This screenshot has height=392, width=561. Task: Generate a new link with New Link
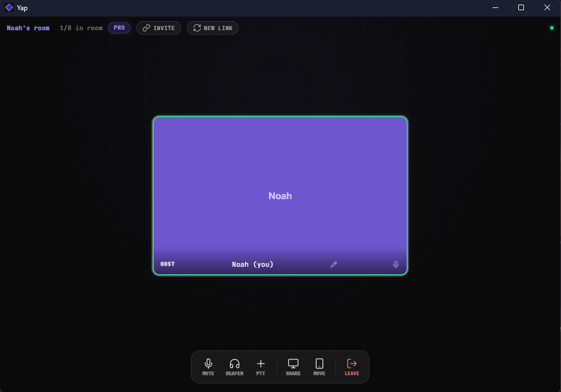[x=212, y=28]
